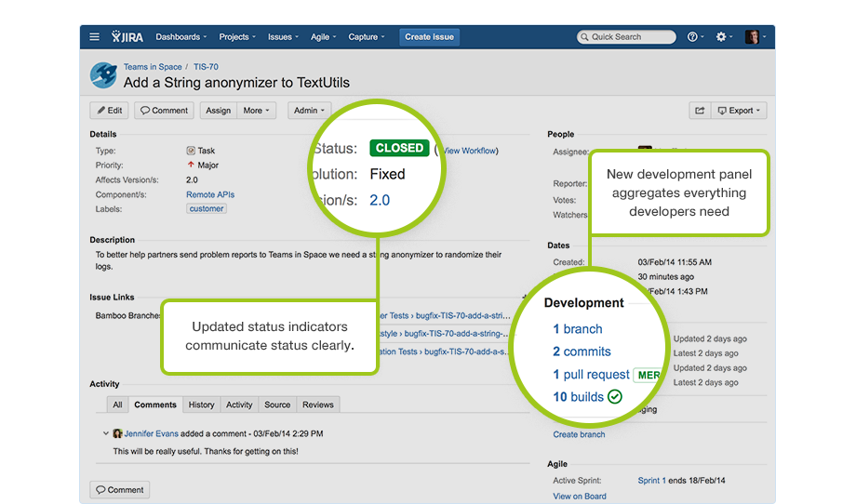Open the settings gear icon
This screenshot has height=504, width=856.
(x=724, y=36)
